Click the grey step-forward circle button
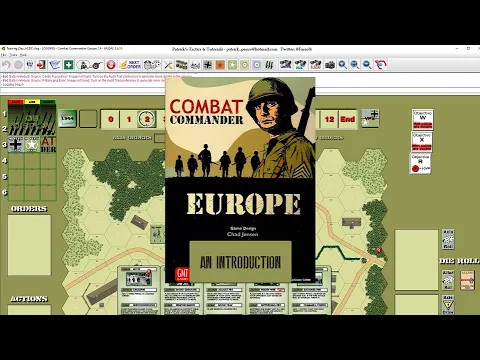The height and width of the screenshot is (360, 480). 18,65
